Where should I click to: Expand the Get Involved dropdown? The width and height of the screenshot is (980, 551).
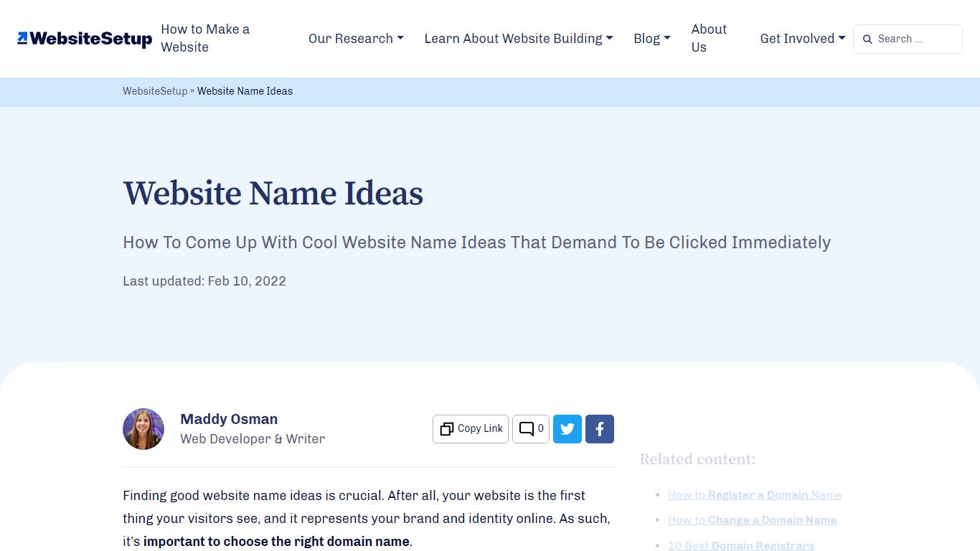pos(801,39)
